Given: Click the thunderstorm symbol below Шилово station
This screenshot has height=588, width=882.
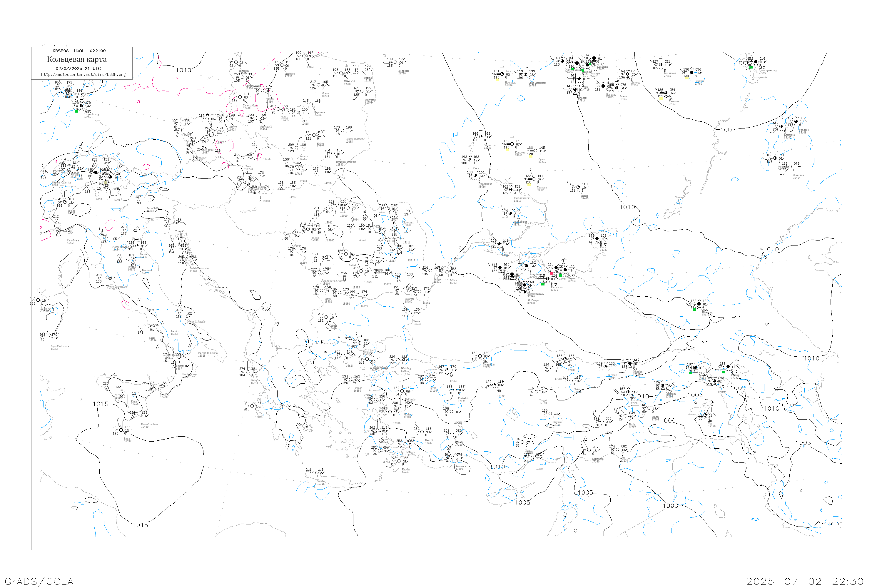Looking at the screenshot, I should tap(628, 78).
